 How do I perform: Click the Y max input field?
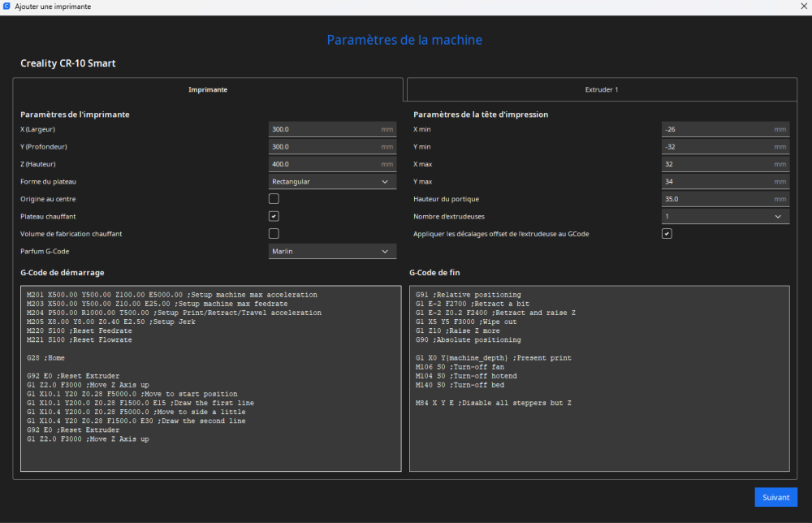tap(725, 182)
